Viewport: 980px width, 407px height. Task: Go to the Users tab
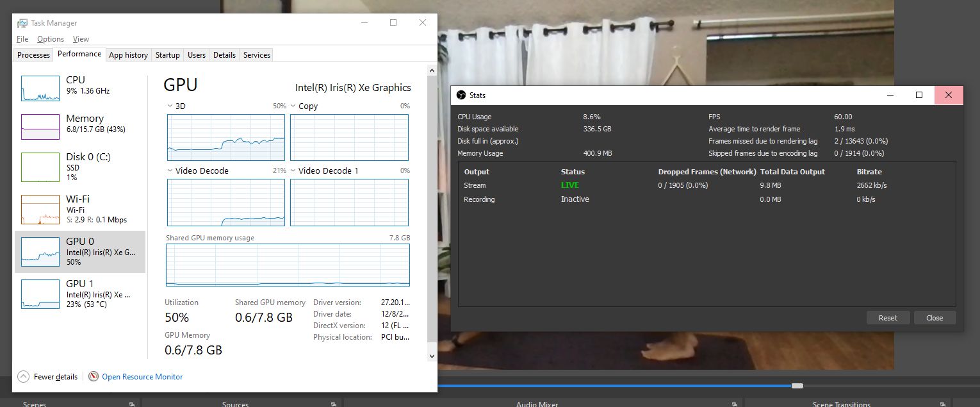(197, 55)
